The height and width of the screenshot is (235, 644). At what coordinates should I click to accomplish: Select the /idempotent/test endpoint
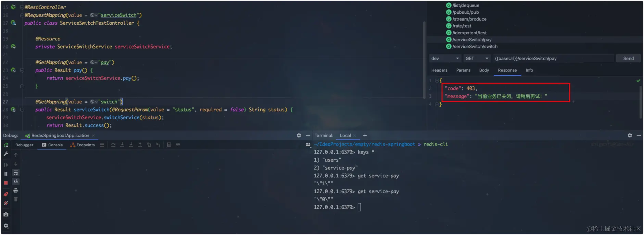click(x=466, y=33)
